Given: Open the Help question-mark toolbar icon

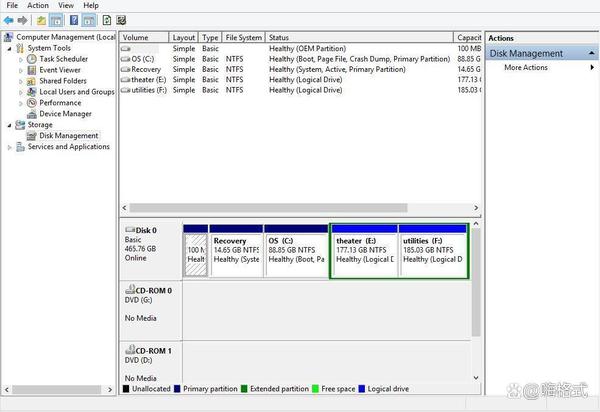Looking at the screenshot, I should click(x=74, y=20).
